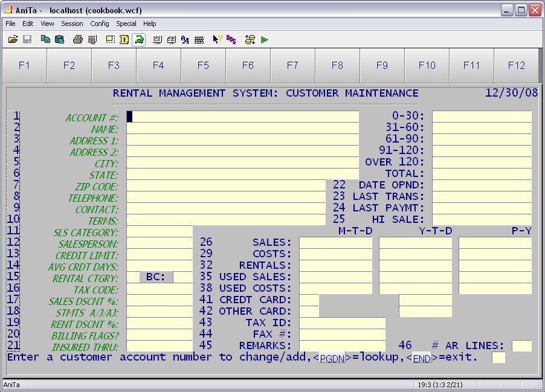Click the green play triangle icon
545x392 pixels.
point(265,39)
